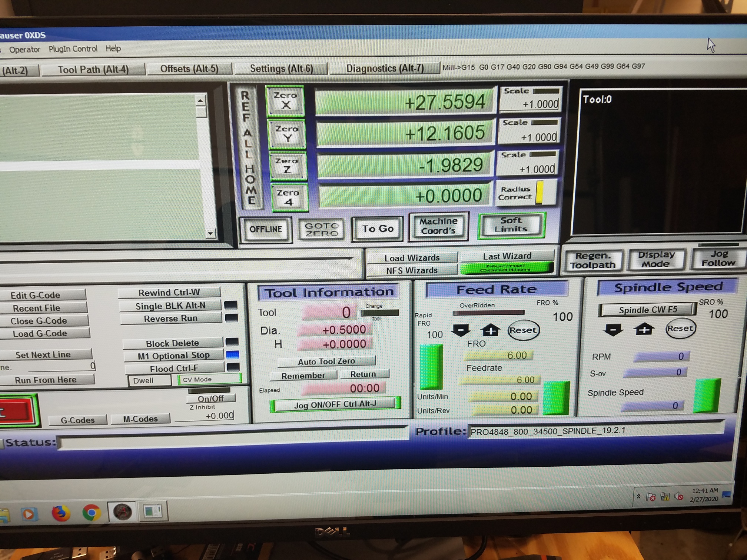
Task: Decrease feed rate override (minus arrow)
Action: point(461,330)
